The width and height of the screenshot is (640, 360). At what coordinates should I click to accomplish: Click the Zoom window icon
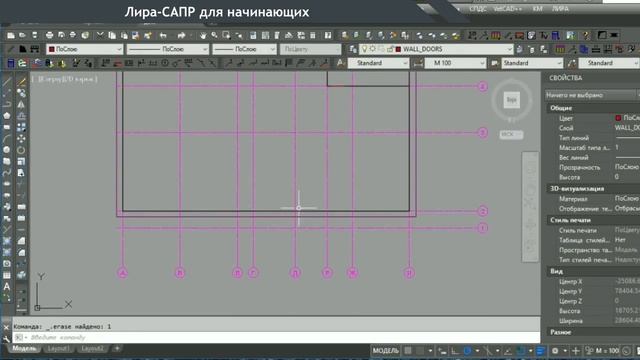coord(226,36)
